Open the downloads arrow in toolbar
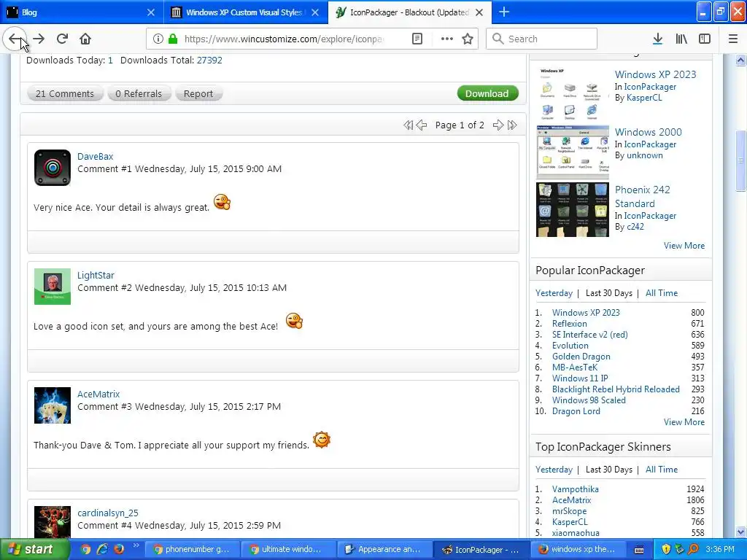The width and height of the screenshot is (747, 560). point(658,39)
